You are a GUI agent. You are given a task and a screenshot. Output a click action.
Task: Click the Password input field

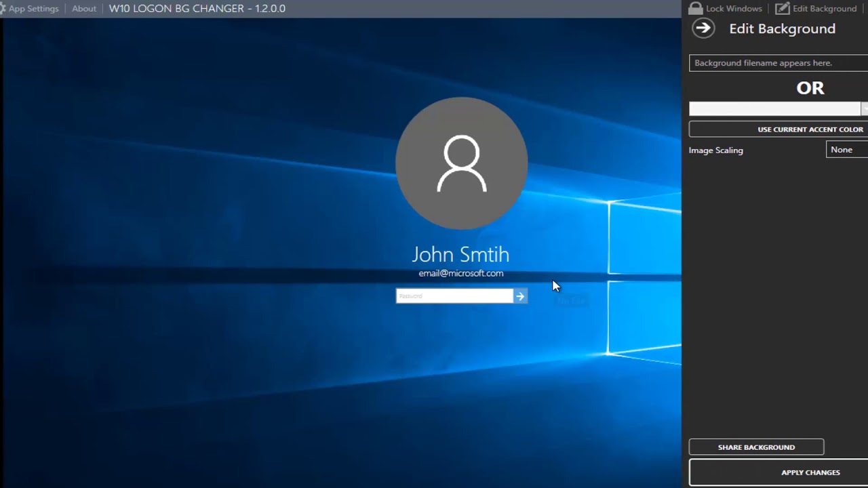coord(454,296)
